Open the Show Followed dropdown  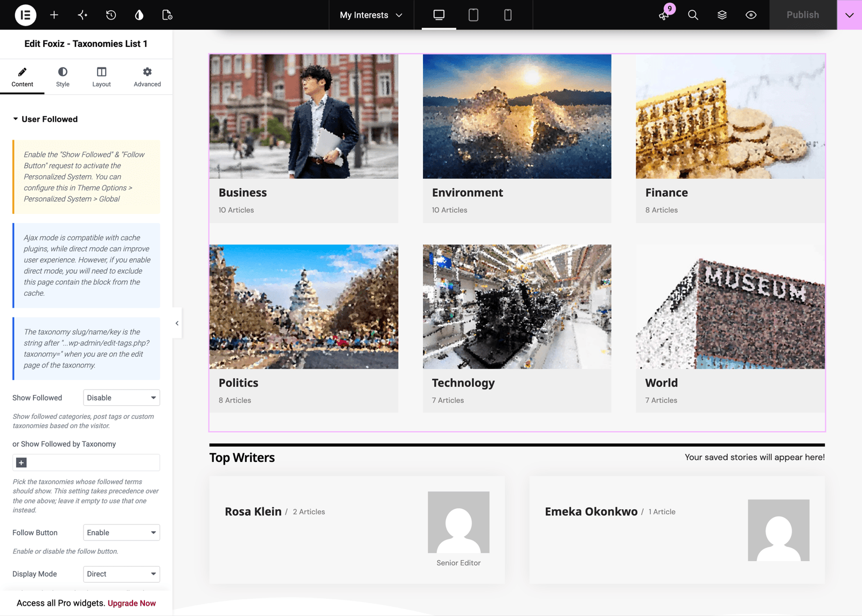pos(121,398)
